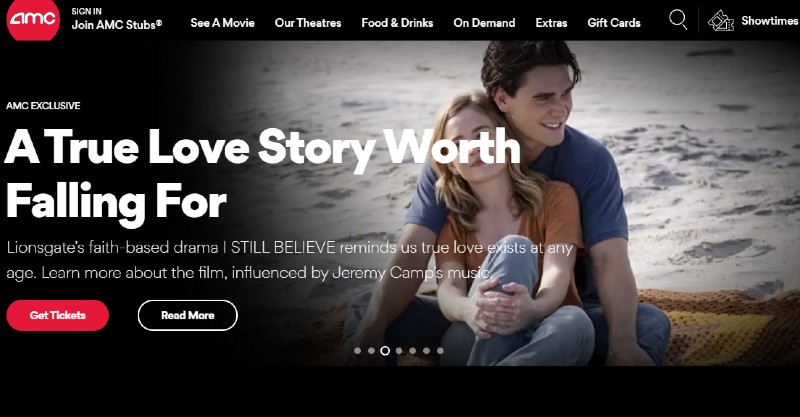Go to On Demand section
800x417 pixels.
[484, 23]
